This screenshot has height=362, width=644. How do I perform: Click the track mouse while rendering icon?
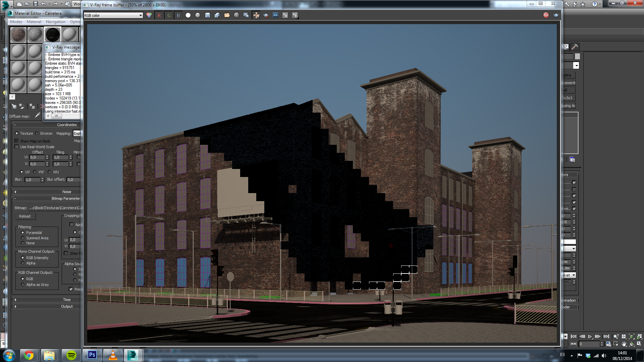(256, 15)
